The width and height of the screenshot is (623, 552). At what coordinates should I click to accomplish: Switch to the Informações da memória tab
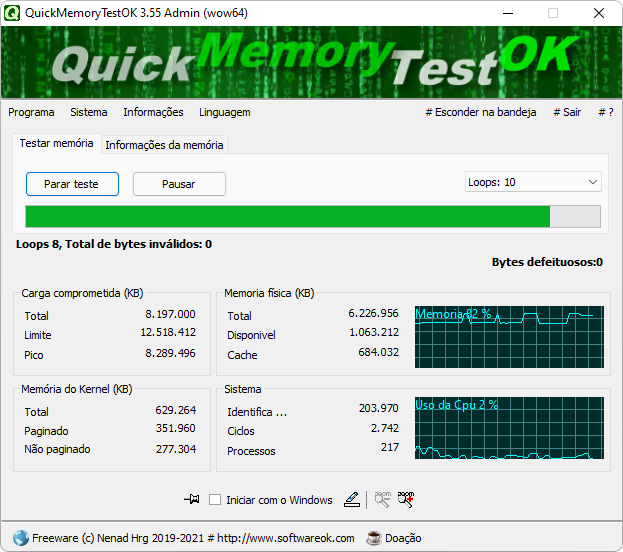point(164,145)
